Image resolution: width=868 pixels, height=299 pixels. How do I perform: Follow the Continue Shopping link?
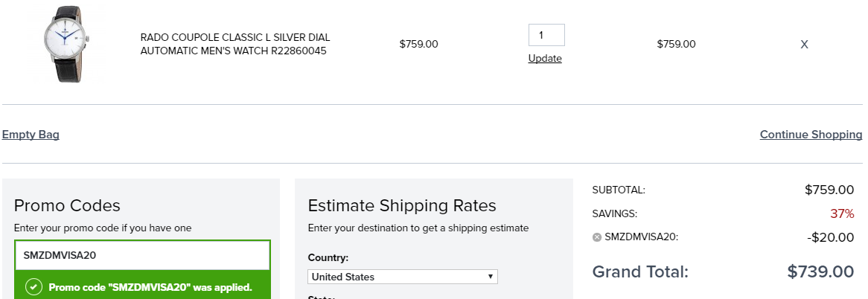tap(811, 135)
